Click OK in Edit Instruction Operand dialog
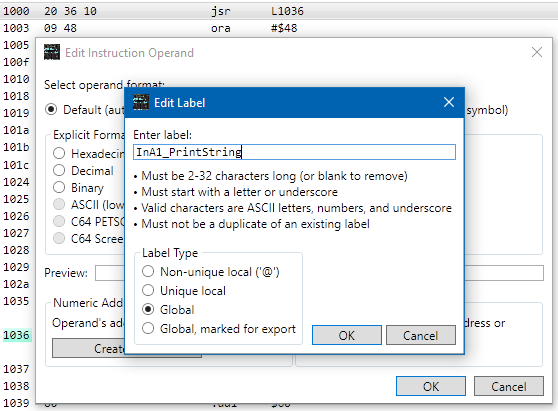 coord(431,386)
